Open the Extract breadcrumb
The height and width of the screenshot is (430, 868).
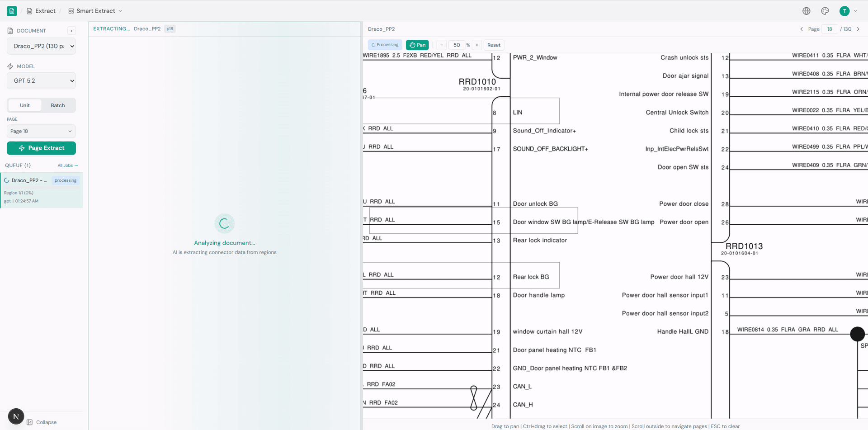click(41, 11)
